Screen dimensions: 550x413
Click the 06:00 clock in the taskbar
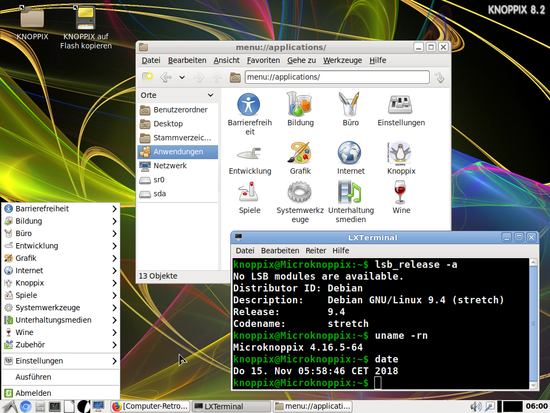tap(537, 406)
